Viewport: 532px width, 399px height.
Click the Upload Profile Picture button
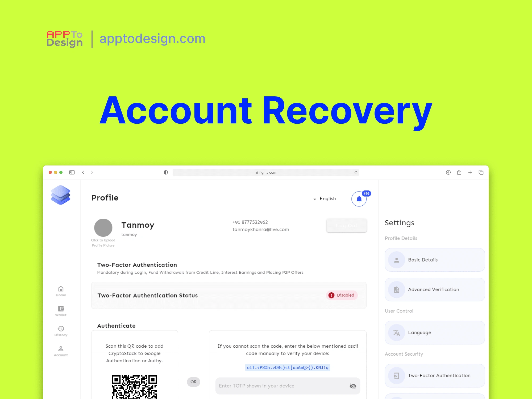[x=103, y=228]
